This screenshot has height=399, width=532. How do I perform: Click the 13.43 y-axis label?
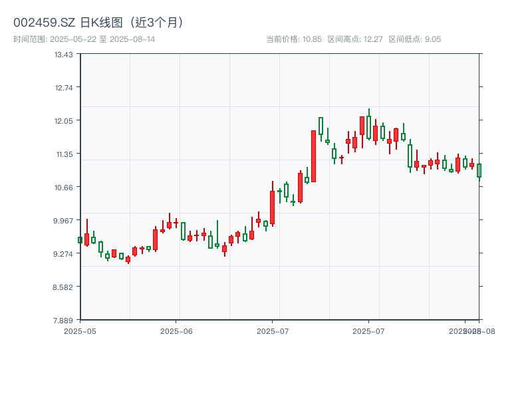(64, 55)
